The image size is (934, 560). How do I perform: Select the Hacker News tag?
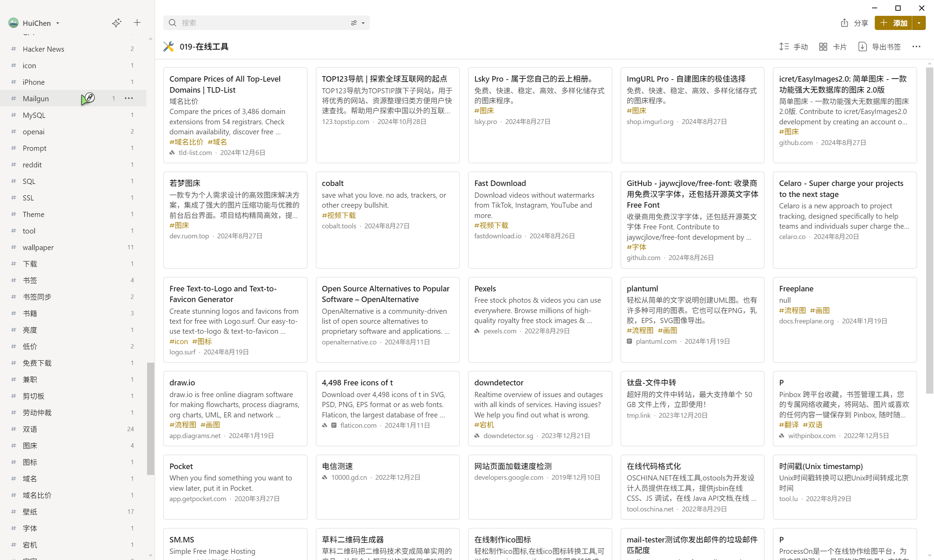click(x=73, y=49)
